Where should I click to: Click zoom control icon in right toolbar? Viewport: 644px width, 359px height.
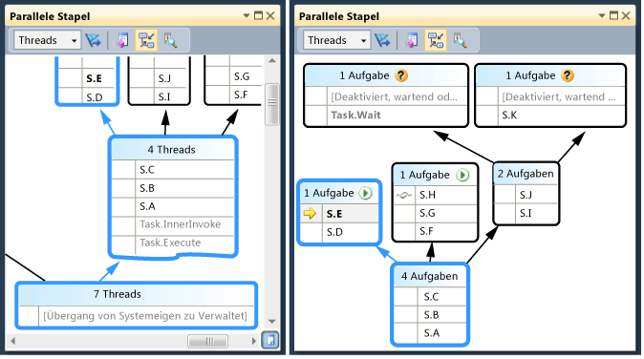(x=460, y=40)
